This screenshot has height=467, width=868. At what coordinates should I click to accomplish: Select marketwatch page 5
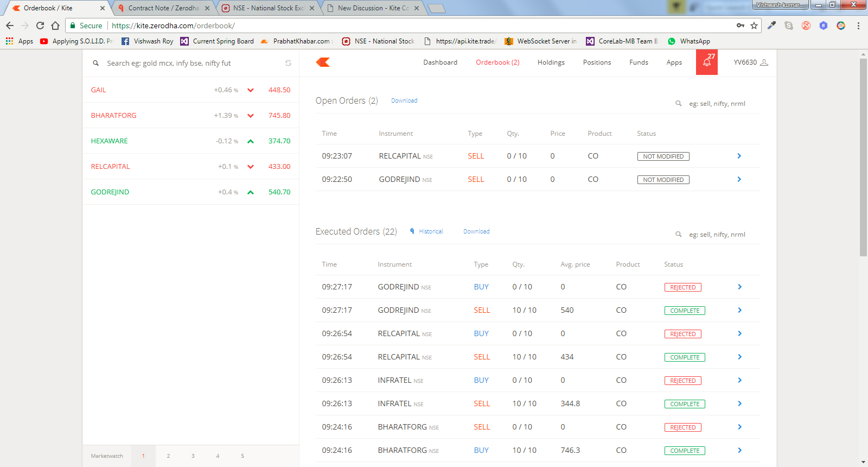(x=242, y=456)
